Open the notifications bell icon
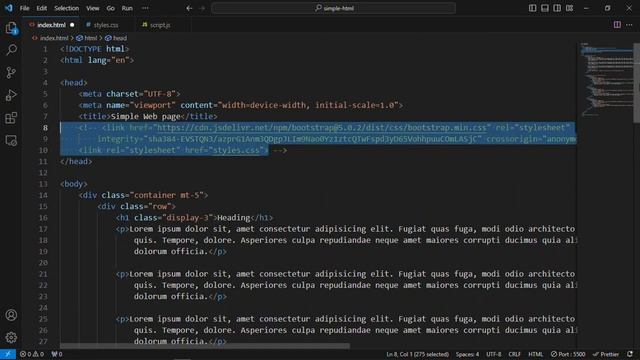 click(630, 354)
